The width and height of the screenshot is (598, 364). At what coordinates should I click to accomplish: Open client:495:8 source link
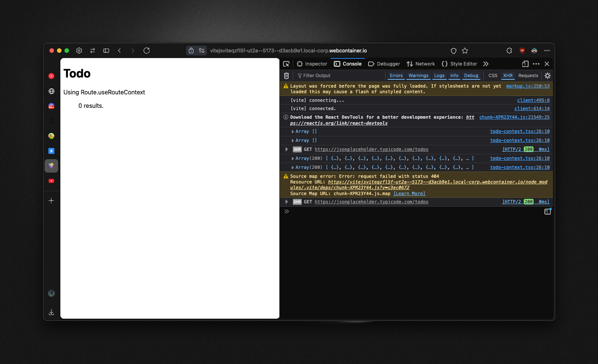click(533, 100)
